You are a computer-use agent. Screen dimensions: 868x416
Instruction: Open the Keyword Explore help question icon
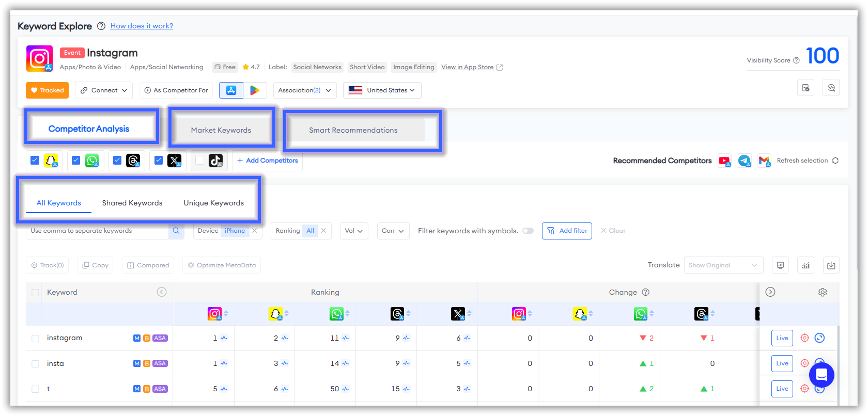[101, 26]
